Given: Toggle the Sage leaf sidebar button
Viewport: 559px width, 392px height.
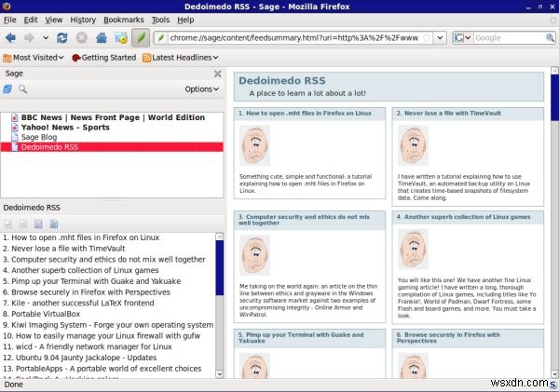Looking at the screenshot, I should (x=141, y=37).
